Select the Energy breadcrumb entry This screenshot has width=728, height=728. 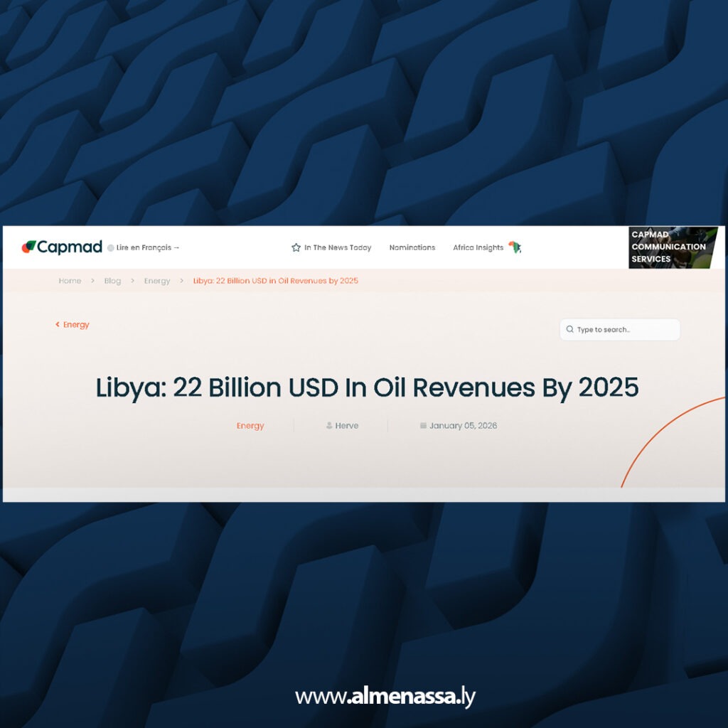pyautogui.click(x=157, y=280)
